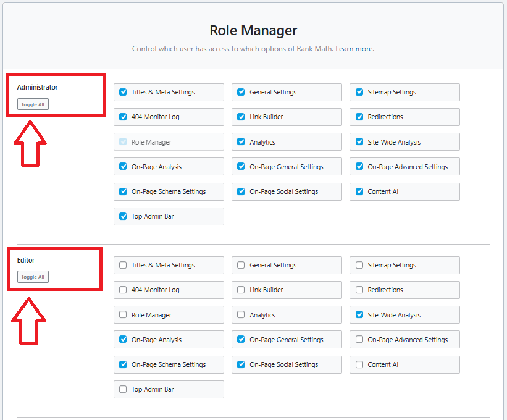This screenshot has height=420, width=507.
Task: Enable Editor Titles & Meta Settings checkbox
Action: (123, 265)
